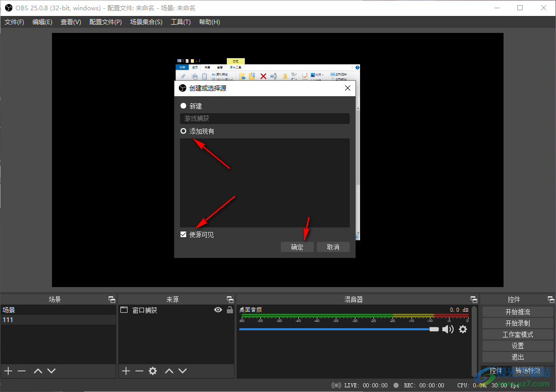Click source name field 游戏捕获
This screenshot has width=556, height=392.
[265, 118]
